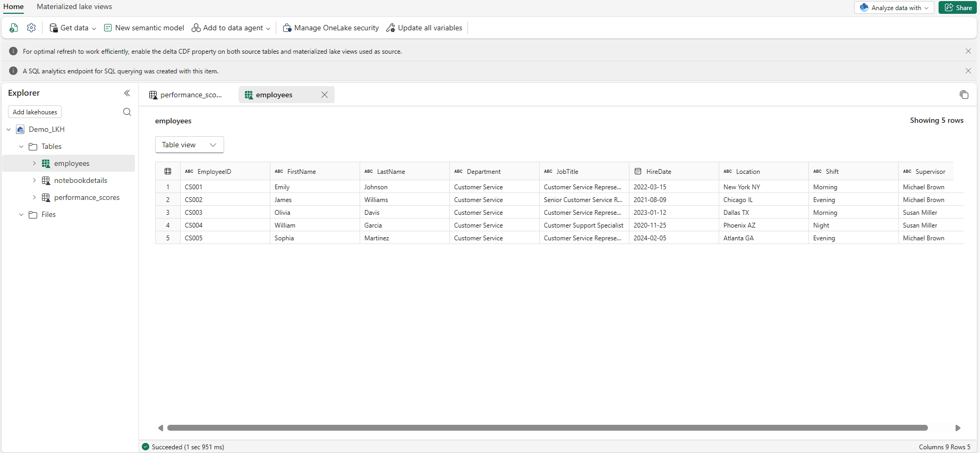Screen dimensions: 980x453
Task: Open the settings gear icon
Action: point(31,28)
